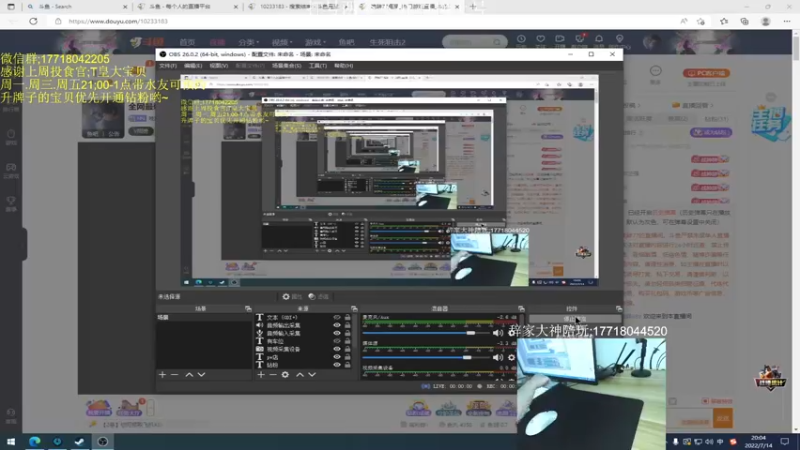Mute the microphone/Aux mixer channel
This screenshot has width=800, height=450.
[497, 333]
